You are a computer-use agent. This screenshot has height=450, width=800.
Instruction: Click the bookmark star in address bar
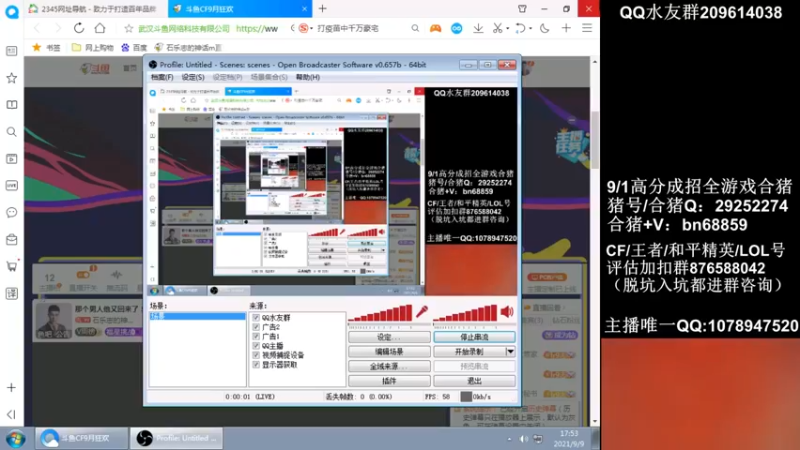tap(129, 29)
